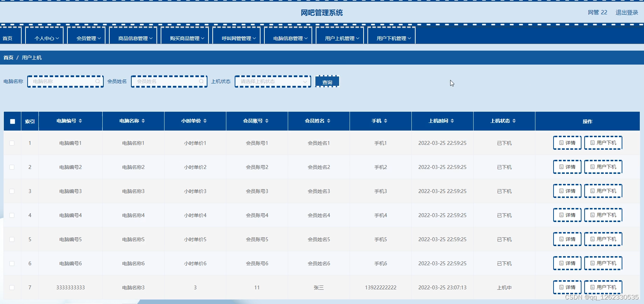
Task: Click sort arrows on 上机状态 column header
Action: pyautogui.click(x=514, y=121)
